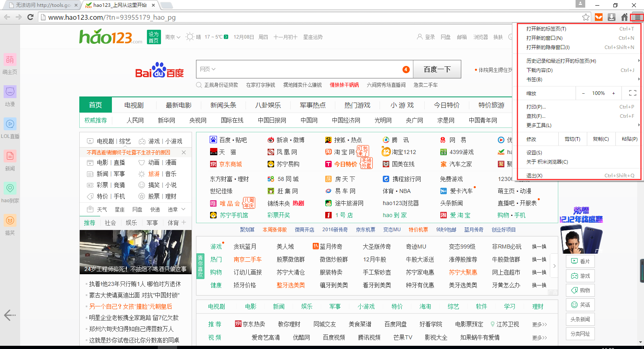The image size is (644, 349).
Task: Switch to the 社会 news tab
Action: tap(110, 223)
